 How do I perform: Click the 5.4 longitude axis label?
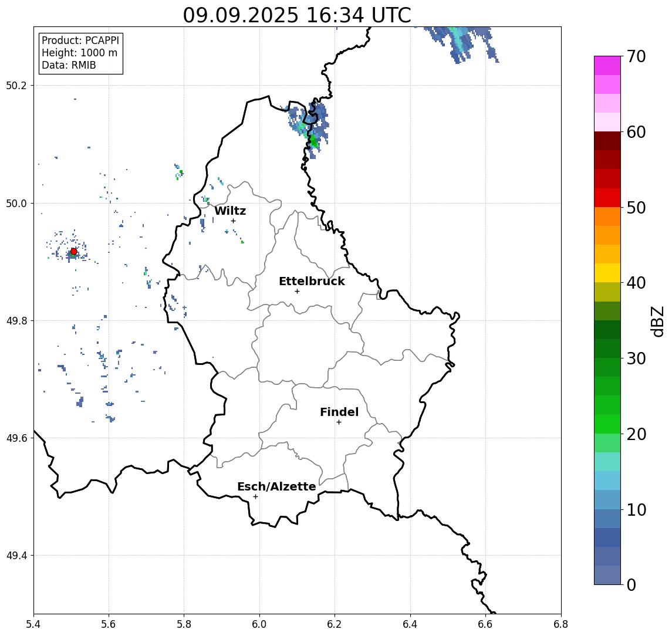(x=33, y=624)
